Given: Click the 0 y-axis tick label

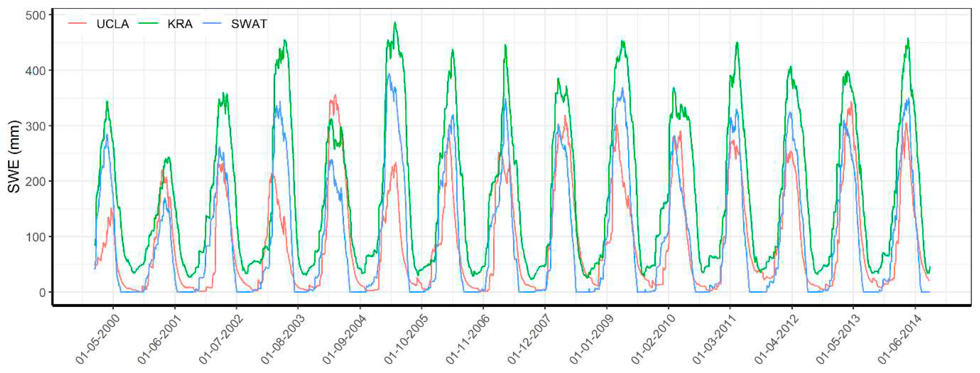Looking at the screenshot, I should (x=42, y=292).
